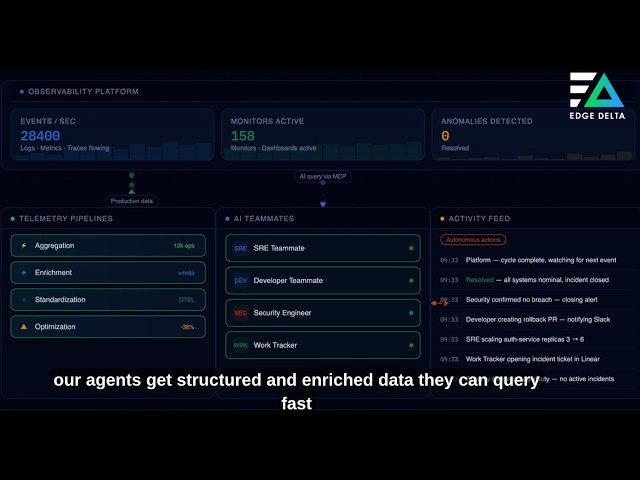Open the Anomalies Detected metric card
This screenshot has height=480, width=640.
click(533, 135)
